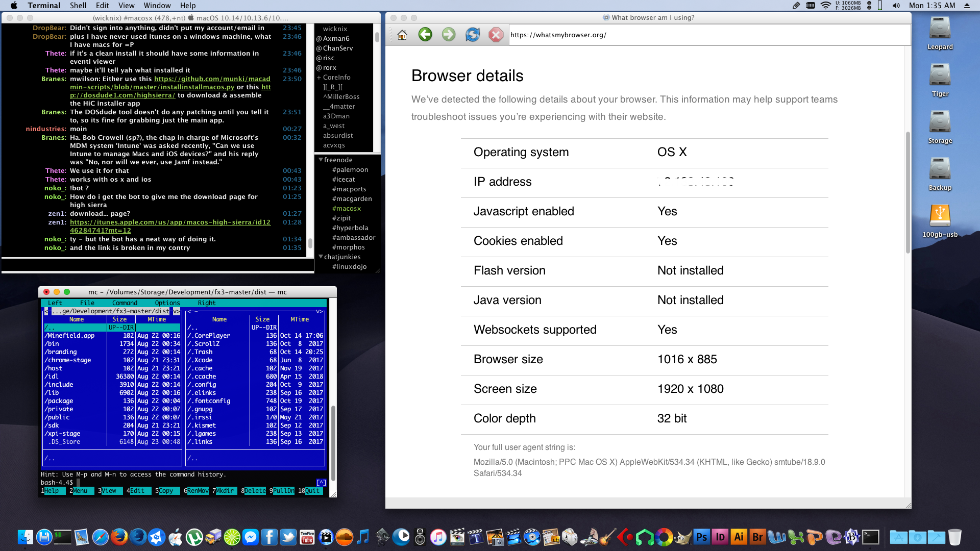Launch InDesign from the dock
The image size is (980, 551).
coord(720,537)
